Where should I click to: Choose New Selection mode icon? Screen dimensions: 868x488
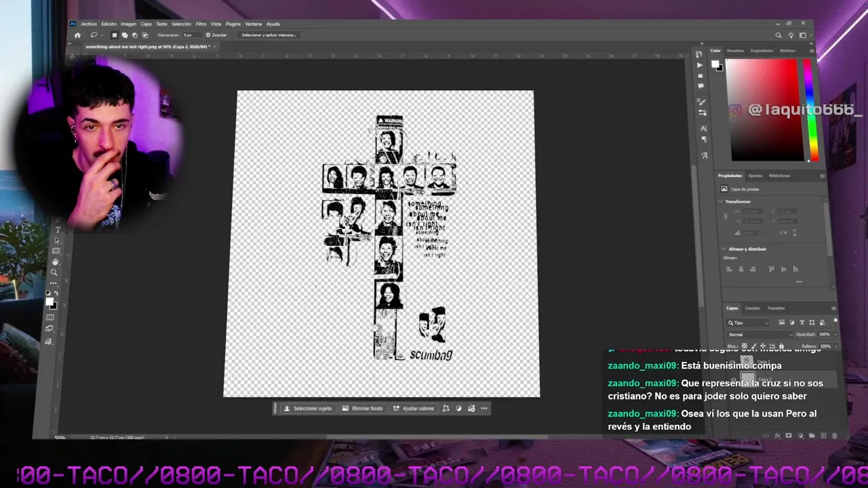(x=115, y=35)
